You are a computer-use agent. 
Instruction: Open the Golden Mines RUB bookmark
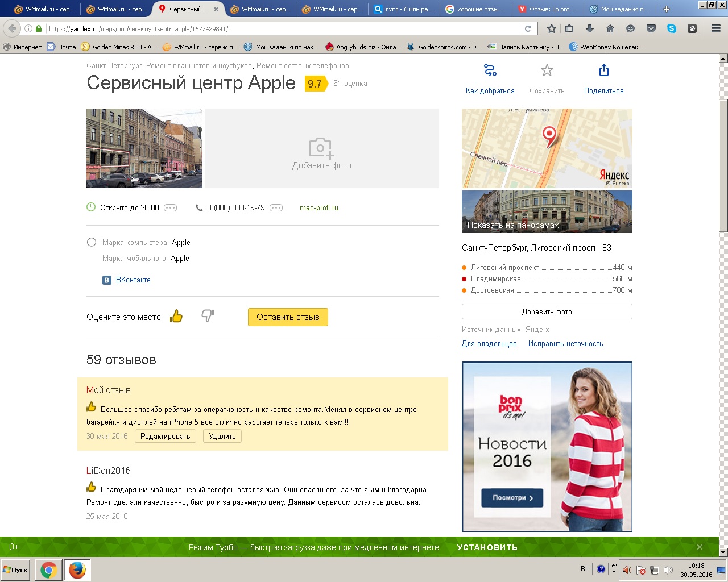[119, 47]
